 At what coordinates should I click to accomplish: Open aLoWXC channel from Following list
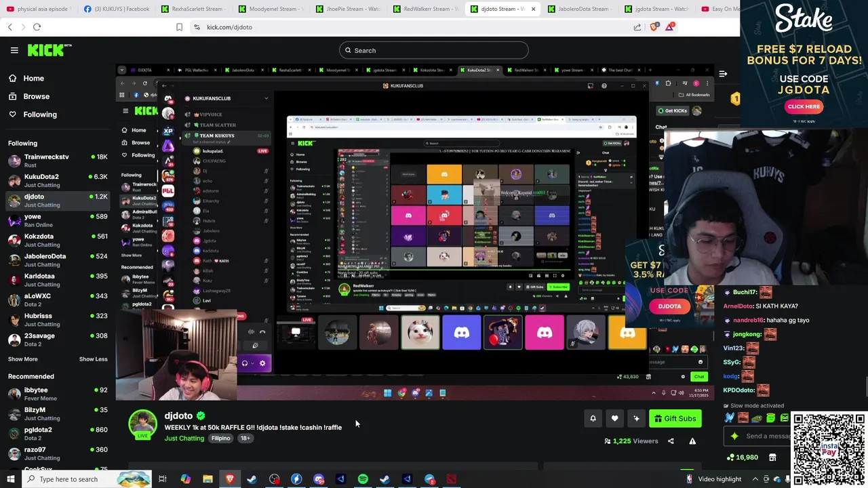point(58,300)
